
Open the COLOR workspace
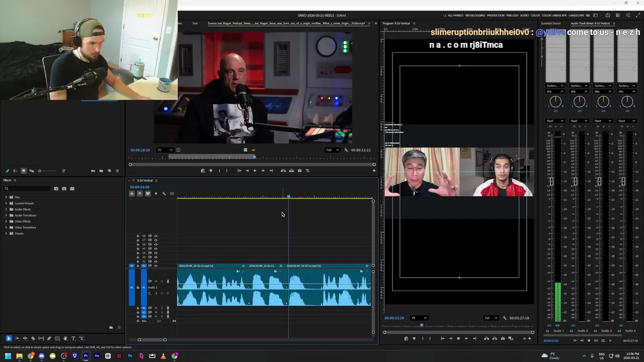(x=535, y=15)
